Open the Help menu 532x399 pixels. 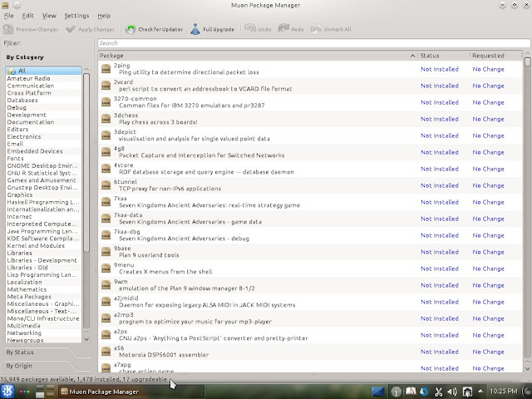point(104,16)
